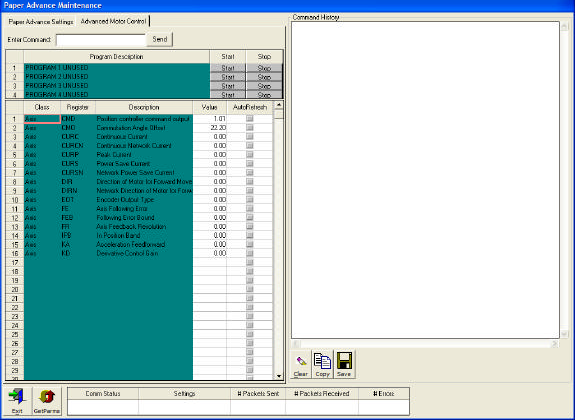Click the Comm Status column header

point(103,394)
